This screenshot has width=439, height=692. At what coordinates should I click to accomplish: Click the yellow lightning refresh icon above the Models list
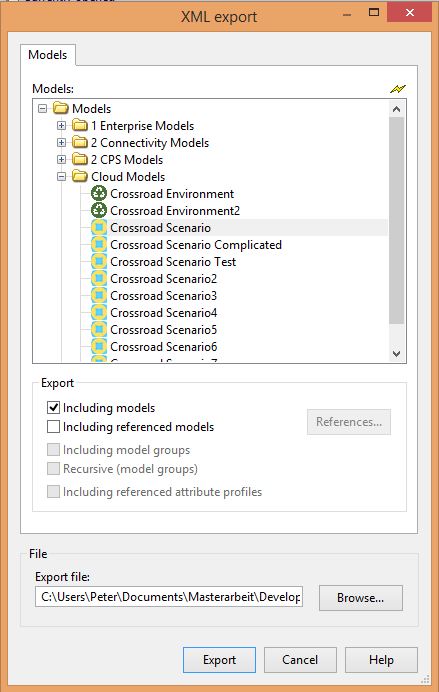(398, 89)
